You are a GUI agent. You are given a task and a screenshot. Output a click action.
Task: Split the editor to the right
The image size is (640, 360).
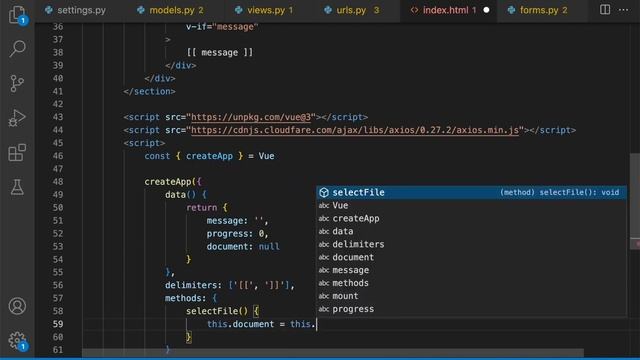[x=605, y=10]
